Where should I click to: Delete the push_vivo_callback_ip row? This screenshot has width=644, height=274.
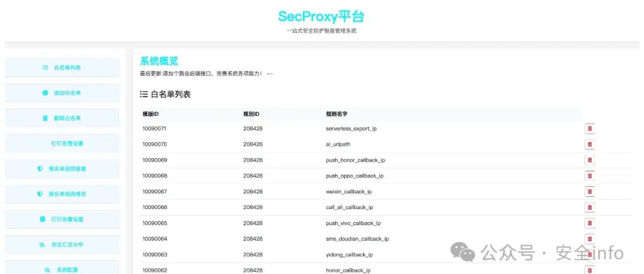click(x=590, y=223)
